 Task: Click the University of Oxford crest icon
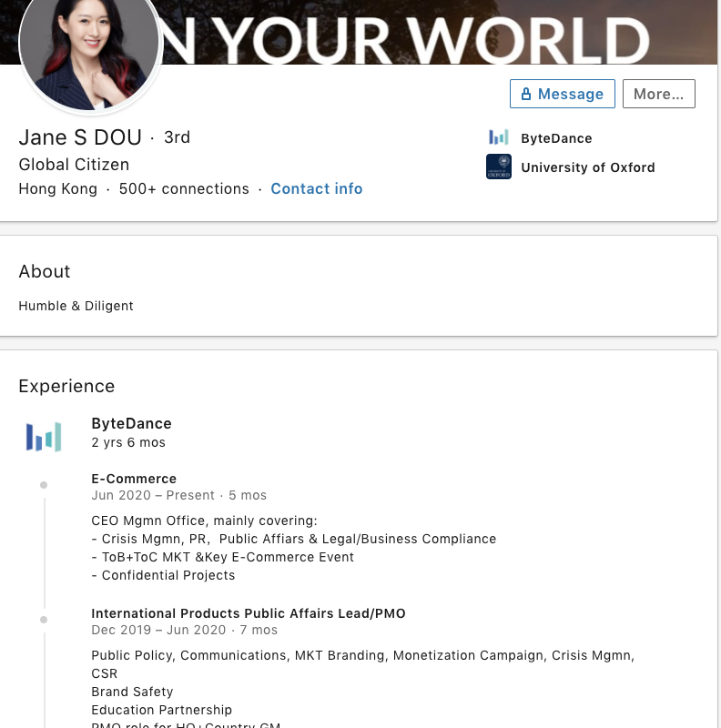[x=498, y=167]
